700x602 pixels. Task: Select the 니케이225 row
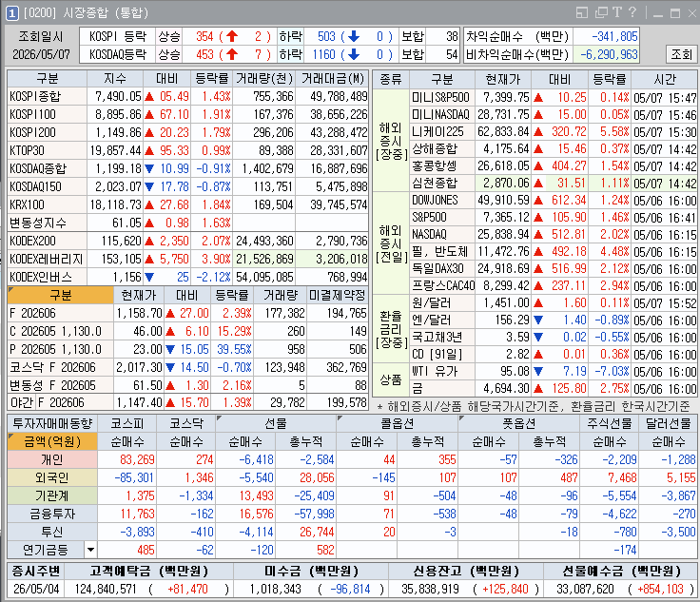pos(554,131)
